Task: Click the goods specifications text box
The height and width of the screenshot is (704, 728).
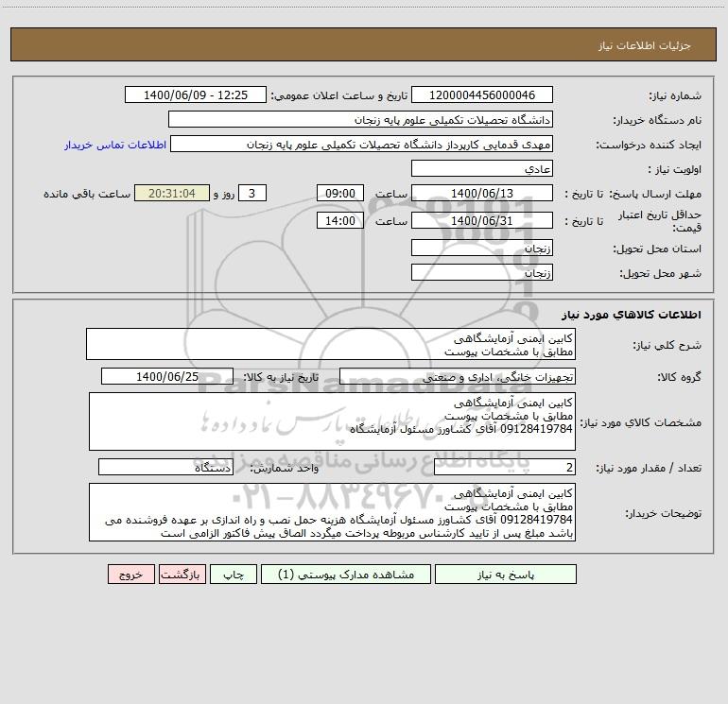Action: [332, 421]
